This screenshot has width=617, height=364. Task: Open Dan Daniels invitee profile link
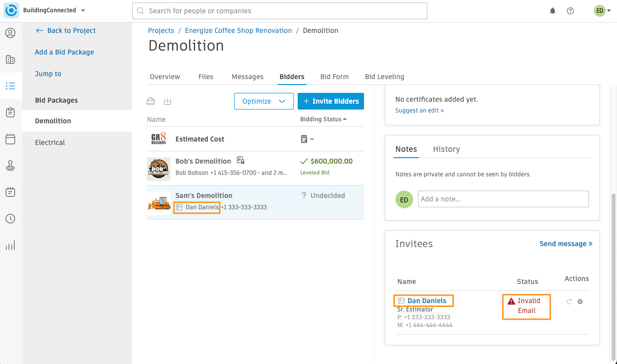coord(427,301)
